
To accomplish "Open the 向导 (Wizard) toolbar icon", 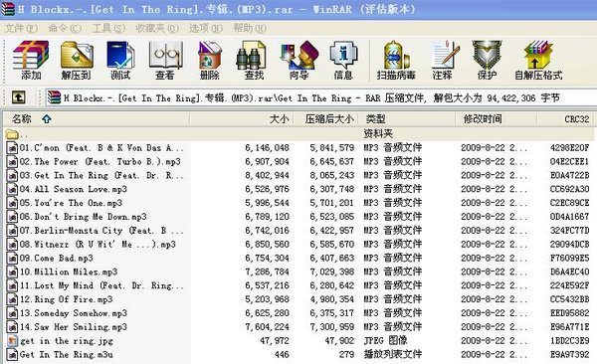I will pos(298,55).
